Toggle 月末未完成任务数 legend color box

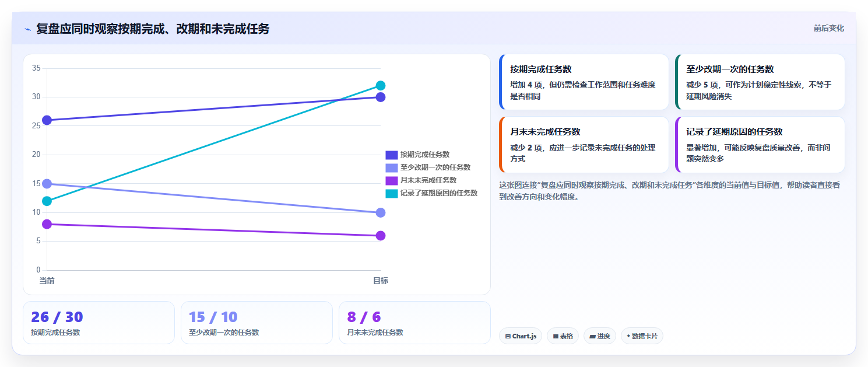pos(391,180)
